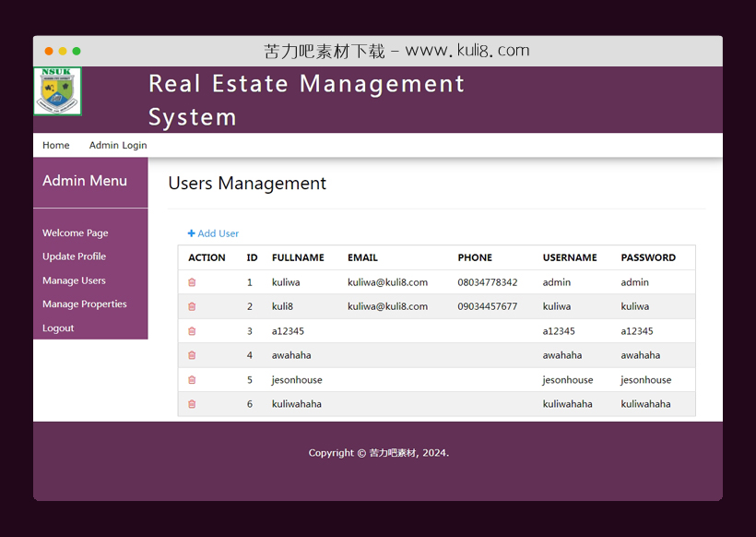756x537 pixels.
Task: Delete jesonhouse user via trash icon
Action: 192,380
